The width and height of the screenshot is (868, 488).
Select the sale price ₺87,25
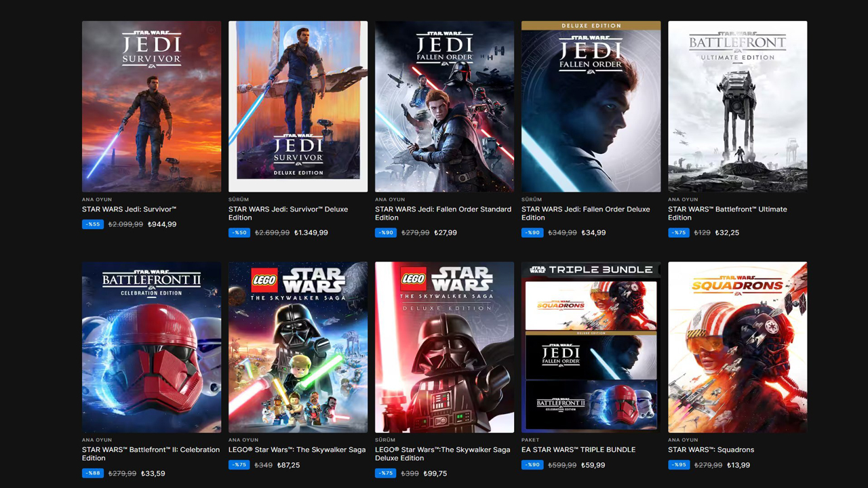288,465
